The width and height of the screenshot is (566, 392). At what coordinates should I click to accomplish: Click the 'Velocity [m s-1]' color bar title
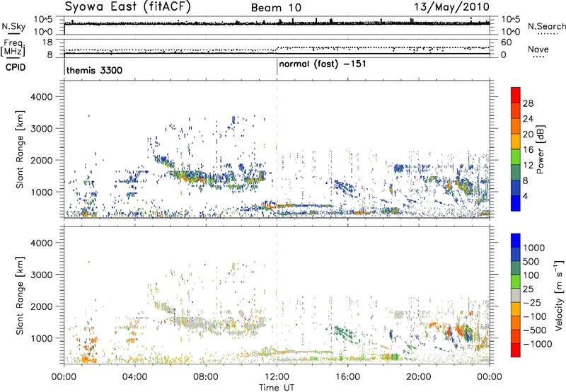[x=559, y=295]
